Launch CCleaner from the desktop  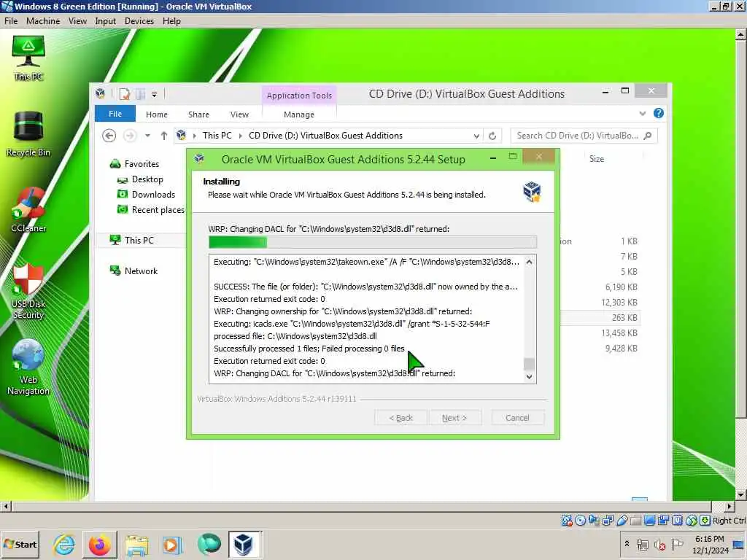point(28,210)
